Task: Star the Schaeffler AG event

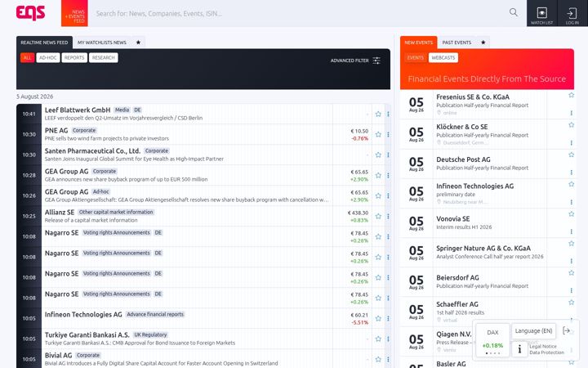Action: tap(571, 303)
